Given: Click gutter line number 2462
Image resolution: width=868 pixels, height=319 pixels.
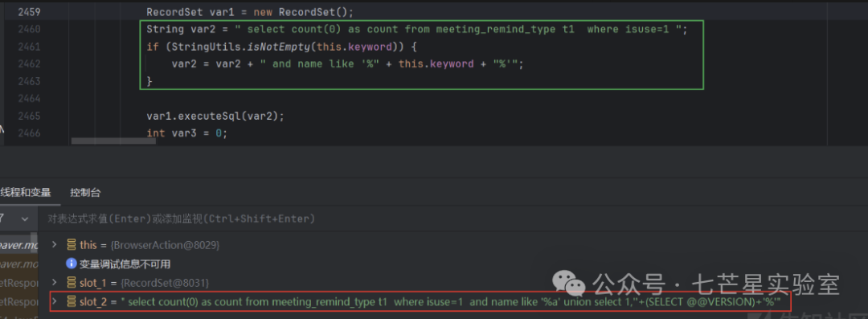Looking at the screenshot, I should [29, 63].
